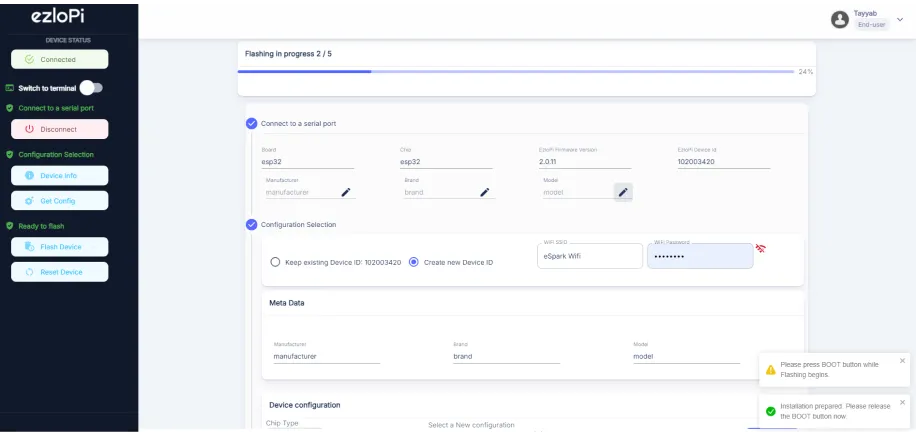
Task: Click the Connected check icon
Action: (x=30, y=60)
